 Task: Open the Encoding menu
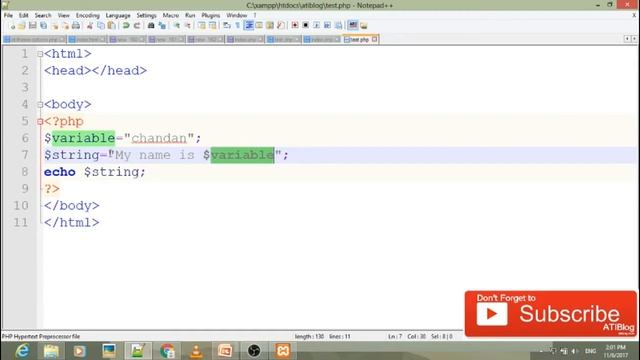pos(88,16)
